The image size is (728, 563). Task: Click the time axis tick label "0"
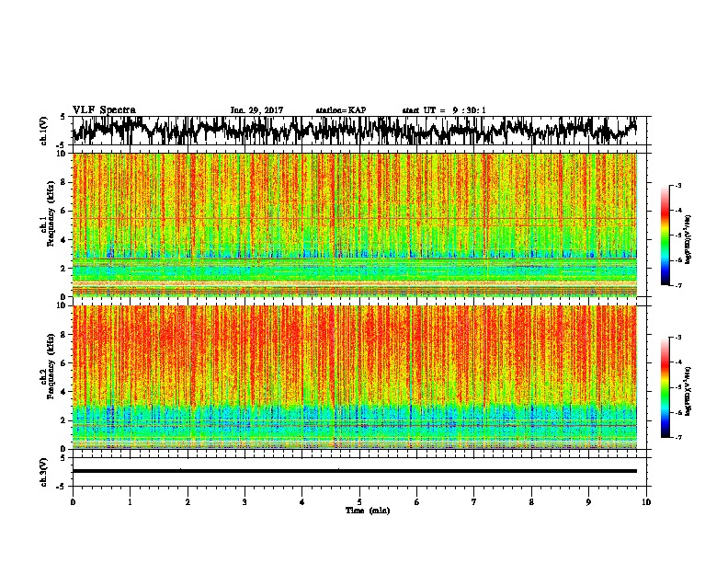[x=73, y=502]
